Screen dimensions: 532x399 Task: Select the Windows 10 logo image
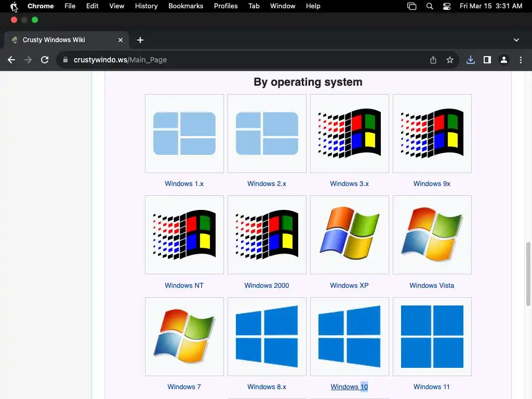click(x=350, y=337)
